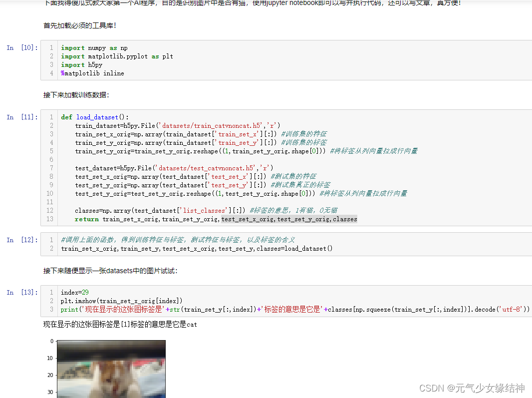Click the markdown text '首先加载必须的工具库!'
Screen dimensions: 532x398
pos(80,25)
